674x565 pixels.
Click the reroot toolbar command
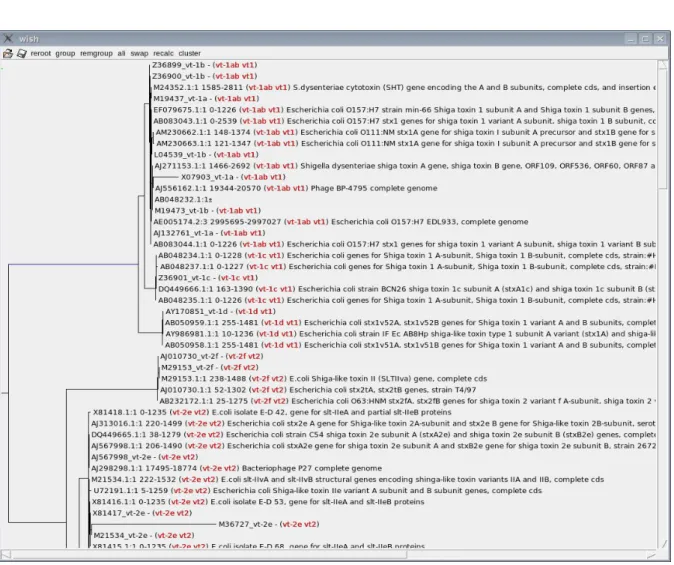41,53
